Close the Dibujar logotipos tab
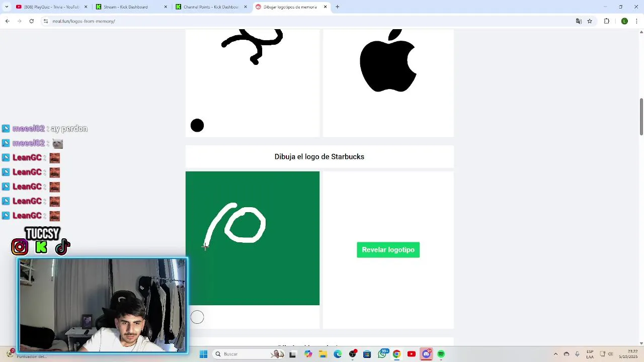This screenshot has width=644, height=362. click(325, 7)
